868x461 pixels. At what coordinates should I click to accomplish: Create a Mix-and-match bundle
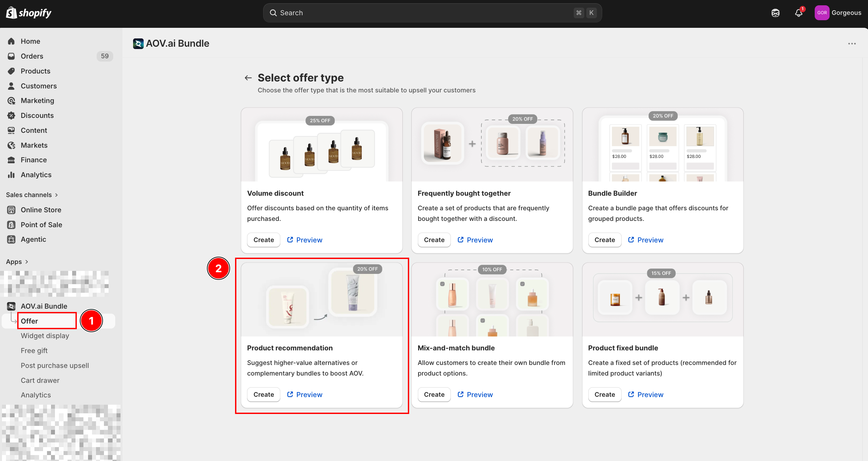[x=434, y=394]
